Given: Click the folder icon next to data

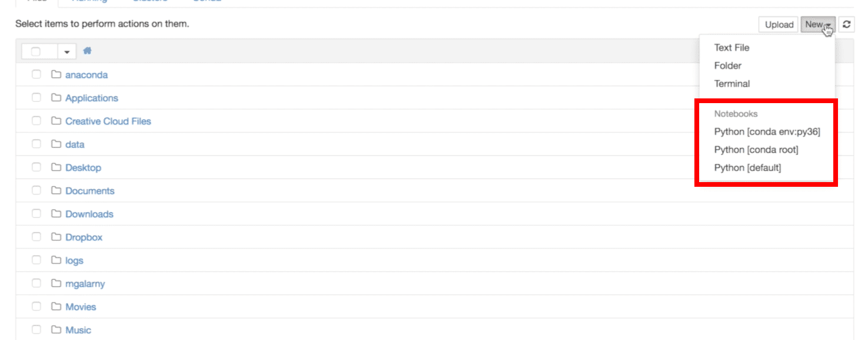Looking at the screenshot, I should coord(56,144).
